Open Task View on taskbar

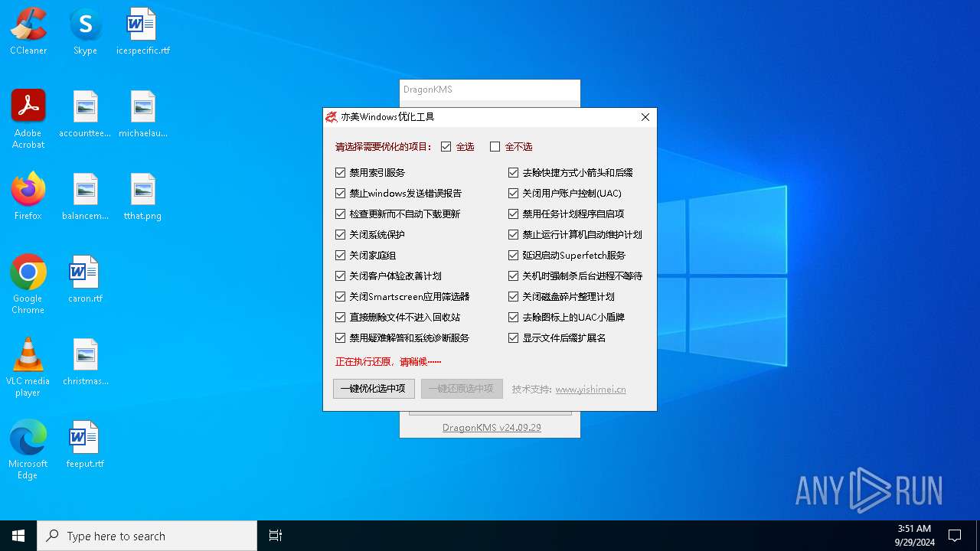click(x=276, y=536)
